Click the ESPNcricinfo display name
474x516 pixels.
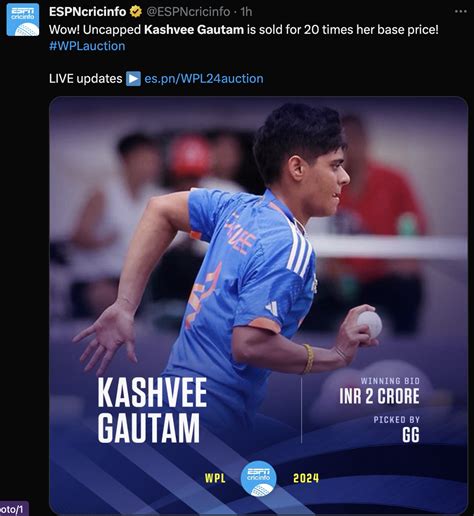point(88,12)
